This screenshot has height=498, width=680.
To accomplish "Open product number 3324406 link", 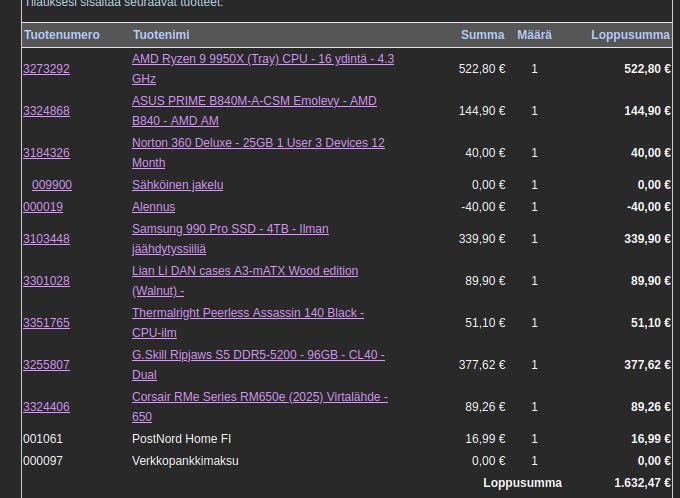I will pos(46,407).
